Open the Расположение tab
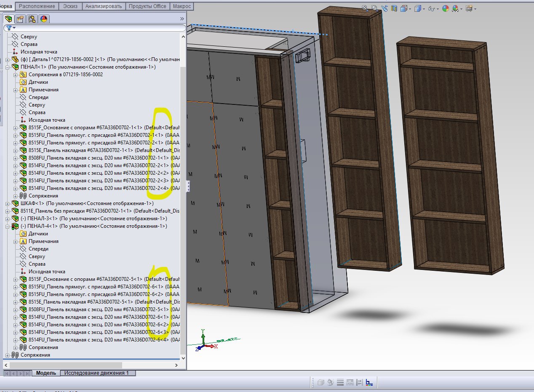The image size is (534, 392). pyautogui.click(x=37, y=6)
